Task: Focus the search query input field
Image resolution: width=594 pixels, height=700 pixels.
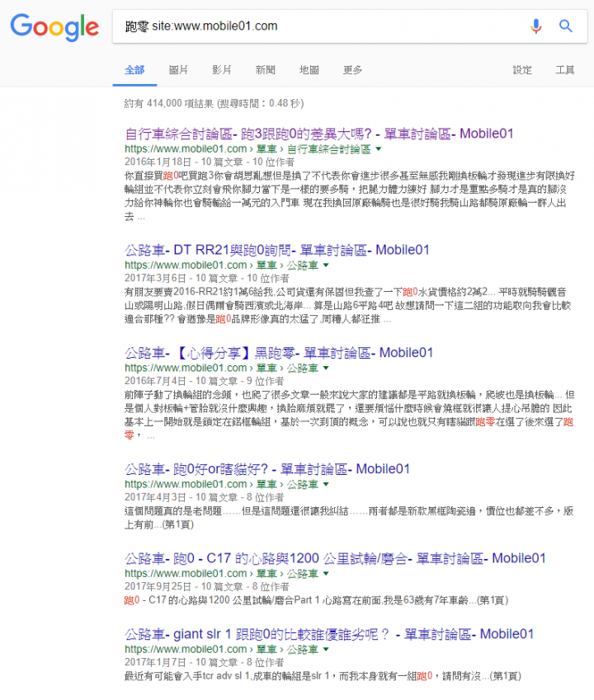Action: tap(317, 26)
